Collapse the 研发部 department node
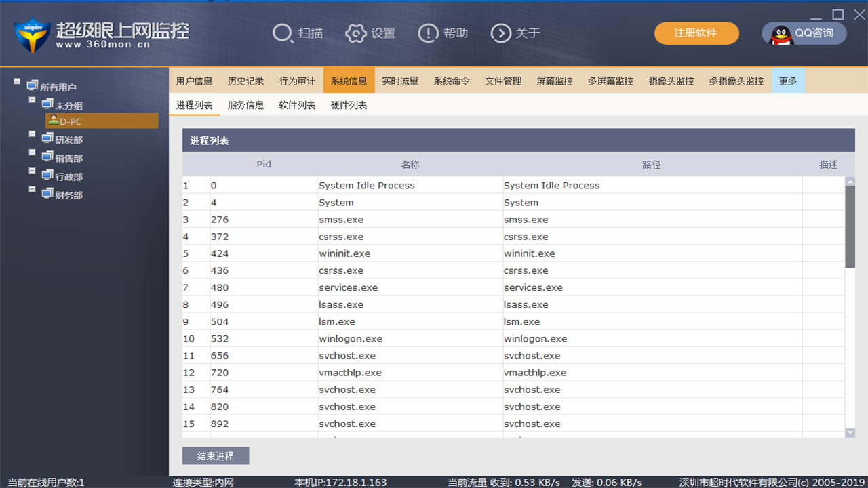The width and height of the screenshot is (868, 488). [x=31, y=134]
